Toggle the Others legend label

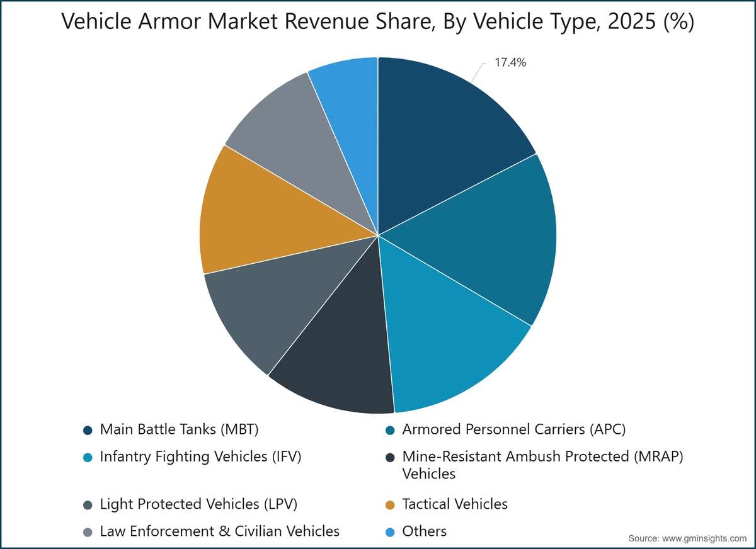(425, 531)
